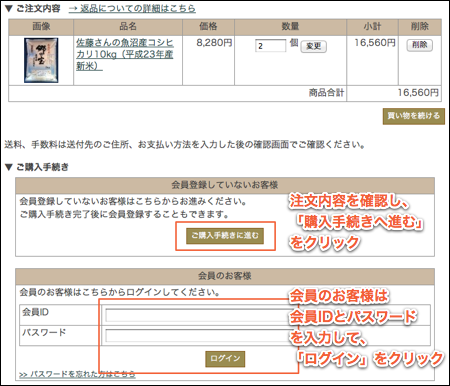Click the 価格 column header

coord(208,27)
